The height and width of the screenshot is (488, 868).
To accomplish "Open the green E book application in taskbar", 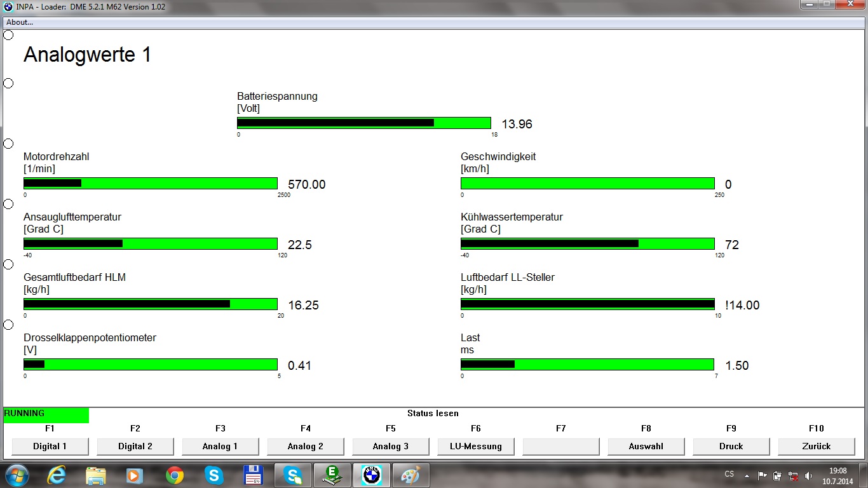I will click(x=332, y=475).
